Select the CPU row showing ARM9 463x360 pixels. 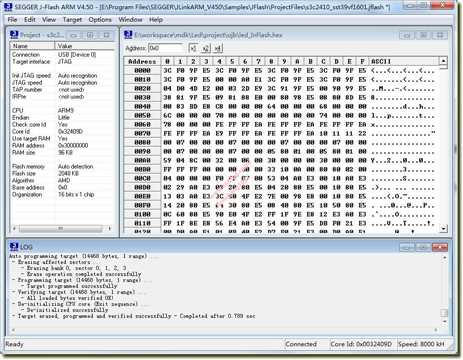tap(62, 110)
